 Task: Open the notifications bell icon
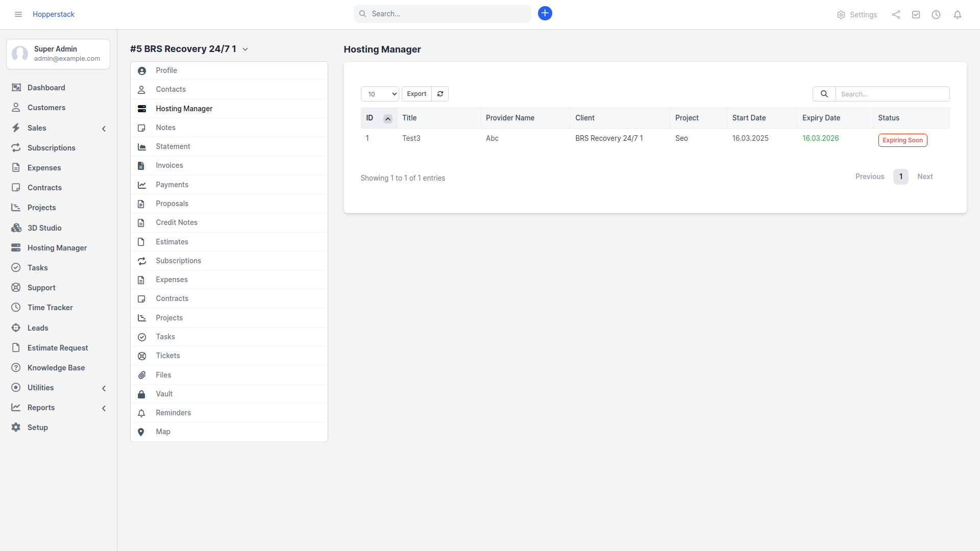click(957, 15)
